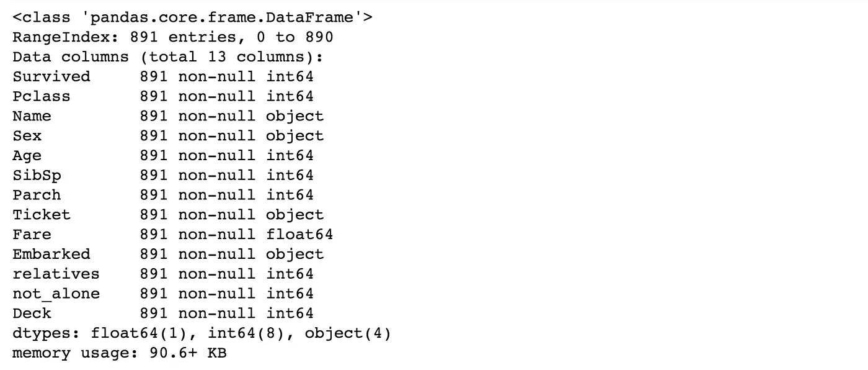Viewport: 868px width, 370px height.
Task: Select the Parch column name
Action: pos(37,195)
